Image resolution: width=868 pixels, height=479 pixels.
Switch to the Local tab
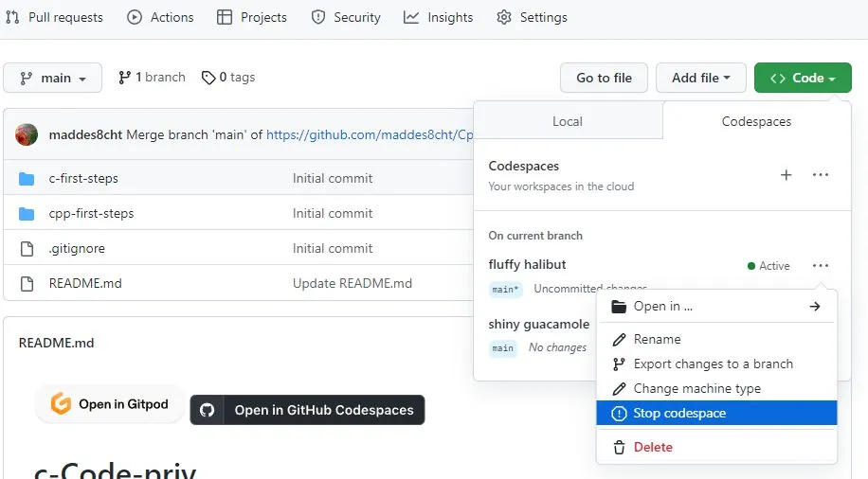coord(568,121)
